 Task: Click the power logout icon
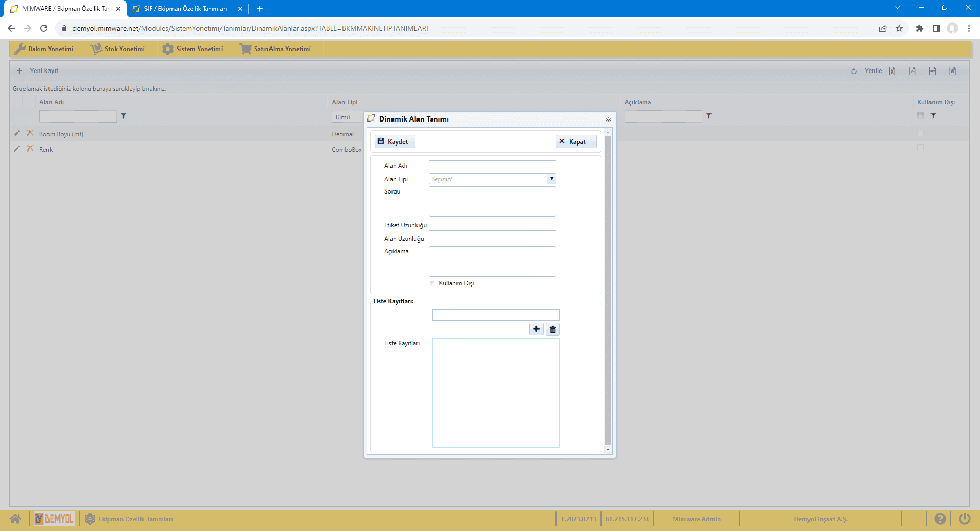coord(964,519)
